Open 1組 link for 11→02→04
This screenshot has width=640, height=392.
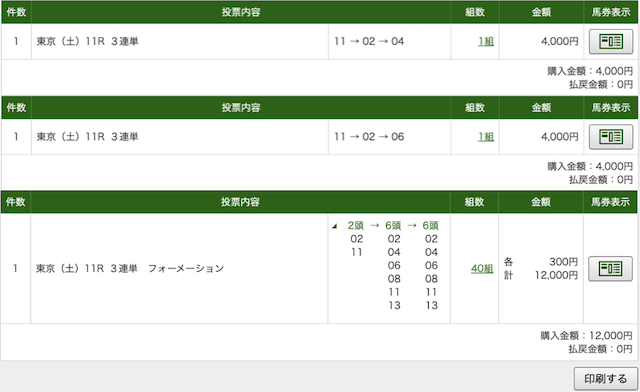point(486,41)
